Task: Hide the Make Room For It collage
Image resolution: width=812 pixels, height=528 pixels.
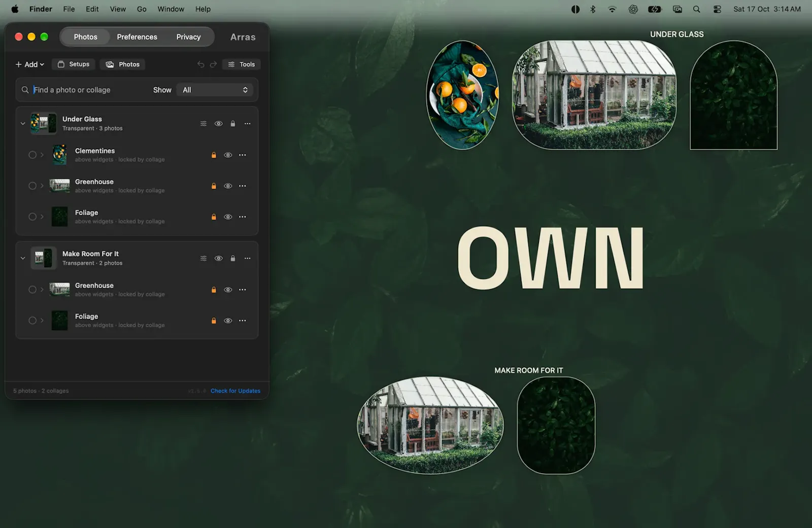Action: [x=219, y=258]
